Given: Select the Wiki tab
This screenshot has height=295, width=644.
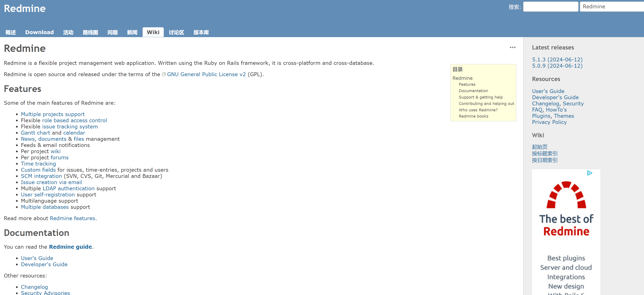Looking at the screenshot, I should pyautogui.click(x=153, y=32).
